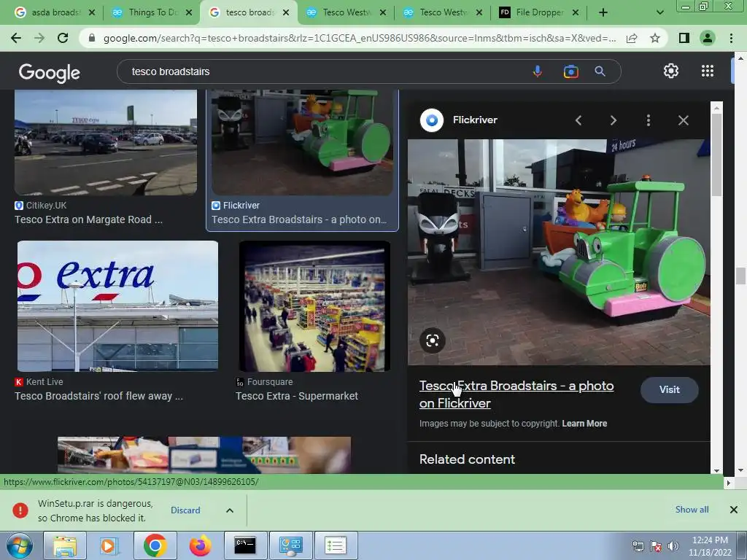The image size is (747, 560).
Task: Dismiss the downloads bar
Action: 734,510
